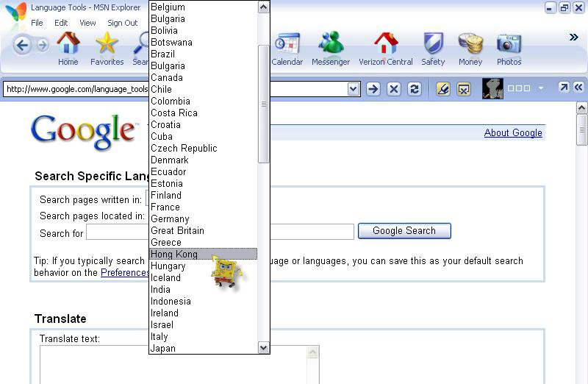
Task: Click the MSN butterfly logo
Action: [x=16, y=12]
